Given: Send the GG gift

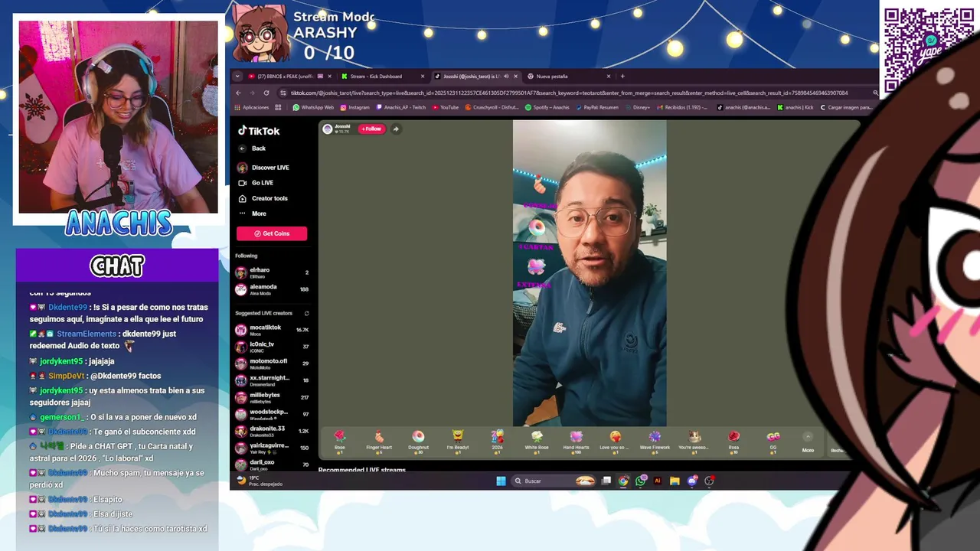Looking at the screenshot, I should [773, 442].
